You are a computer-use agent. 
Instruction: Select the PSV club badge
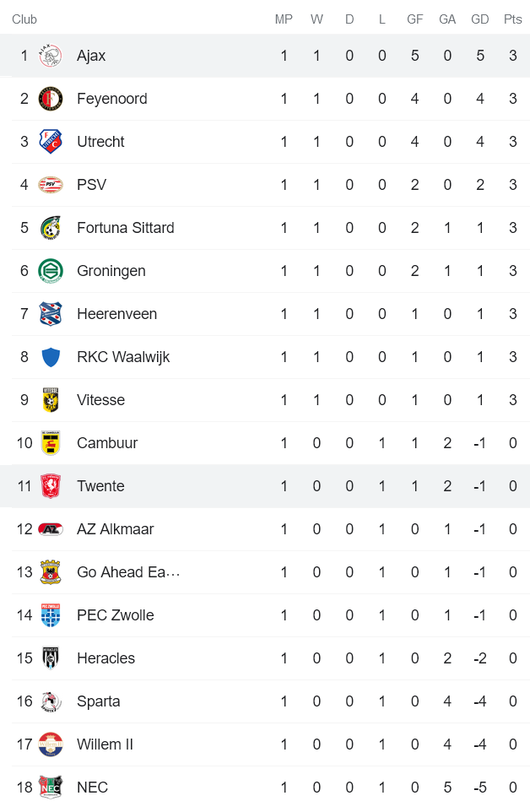tap(50, 185)
